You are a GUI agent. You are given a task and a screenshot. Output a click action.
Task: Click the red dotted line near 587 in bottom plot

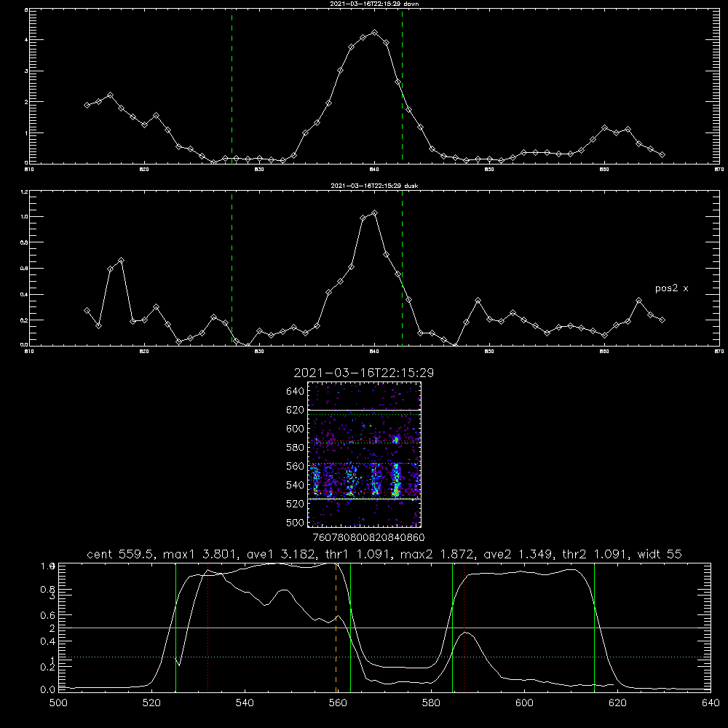pyautogui.click(x=464, y=628)
